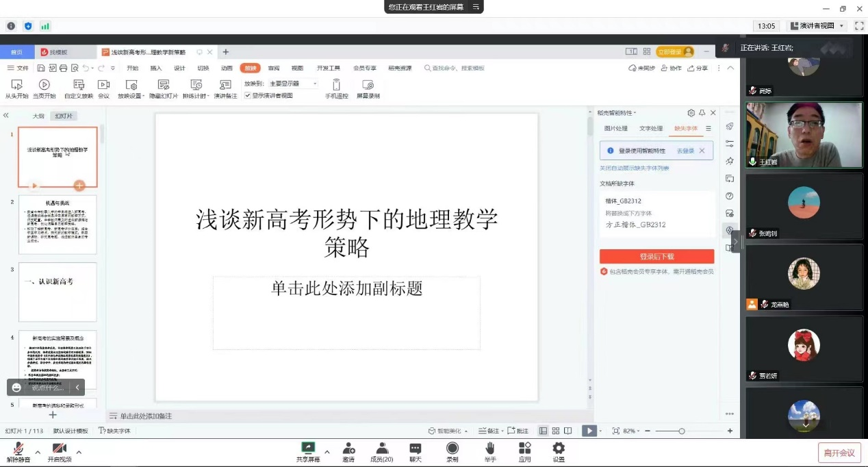This screenshot has height=467, width=868.
Task: Click 从头开始 slideshow start icon
Action: [x=17, y=84]
